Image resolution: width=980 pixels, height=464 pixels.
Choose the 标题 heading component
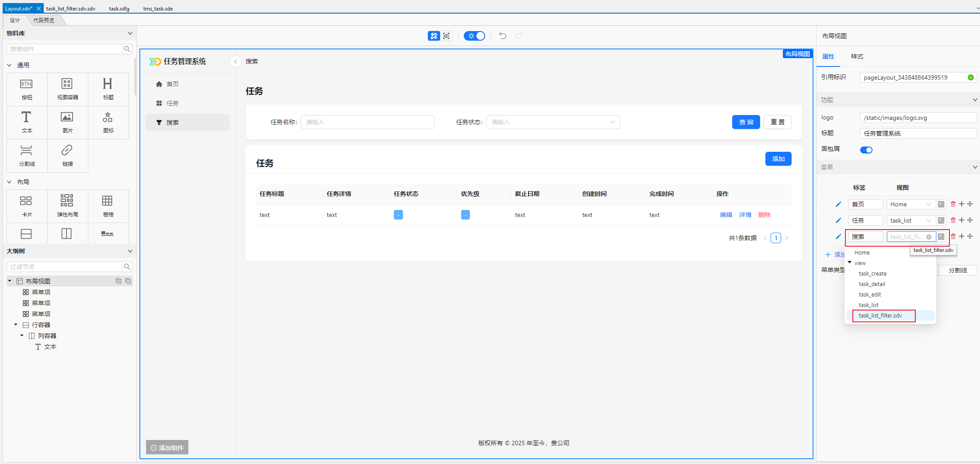(x=108, y=89)
